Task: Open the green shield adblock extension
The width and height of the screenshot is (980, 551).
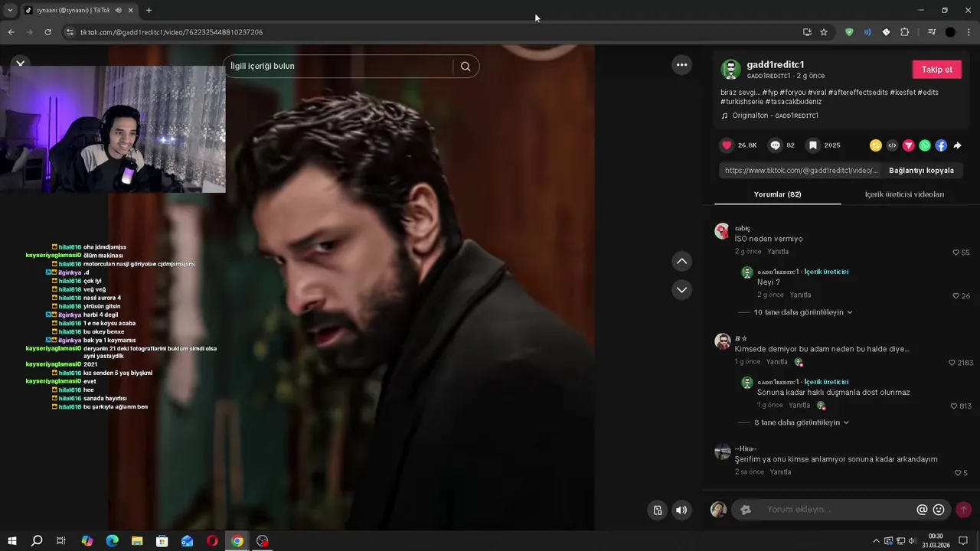Action: 849,32
